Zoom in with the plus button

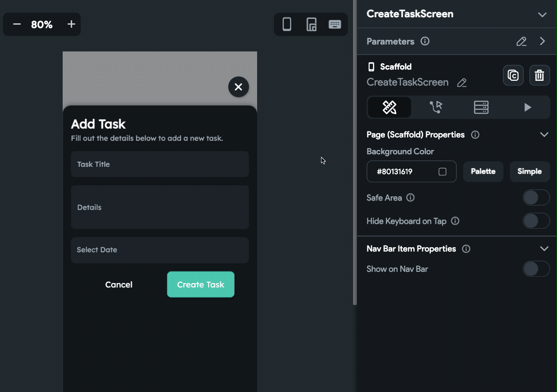tap(71, 24)
